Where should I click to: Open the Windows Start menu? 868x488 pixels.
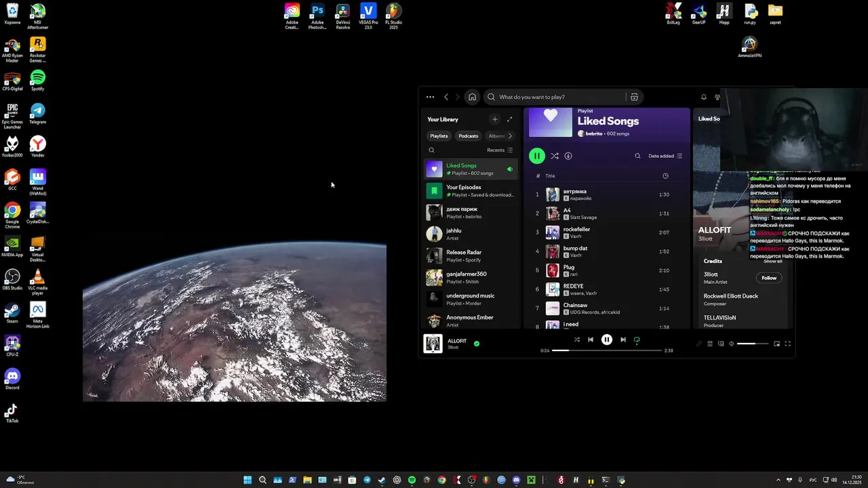pos(248,480)
